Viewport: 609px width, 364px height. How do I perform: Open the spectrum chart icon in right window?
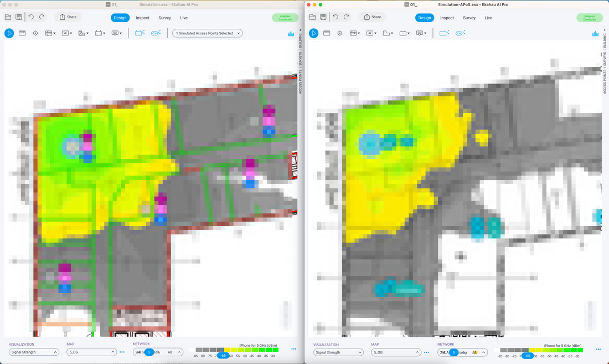(595, 34)
